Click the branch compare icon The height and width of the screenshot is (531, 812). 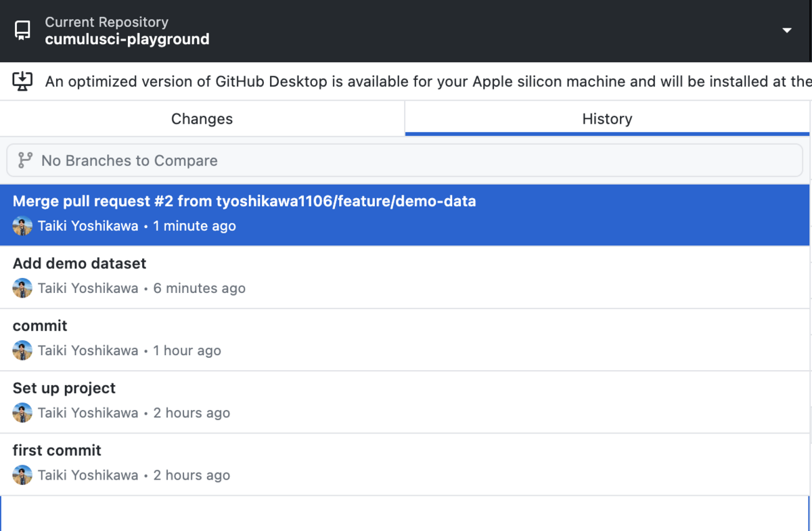pos(25,160)
